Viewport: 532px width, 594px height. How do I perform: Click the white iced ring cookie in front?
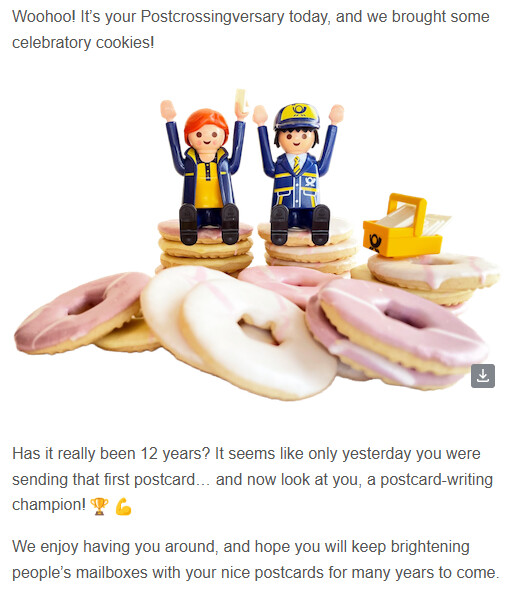pos(258,338)
